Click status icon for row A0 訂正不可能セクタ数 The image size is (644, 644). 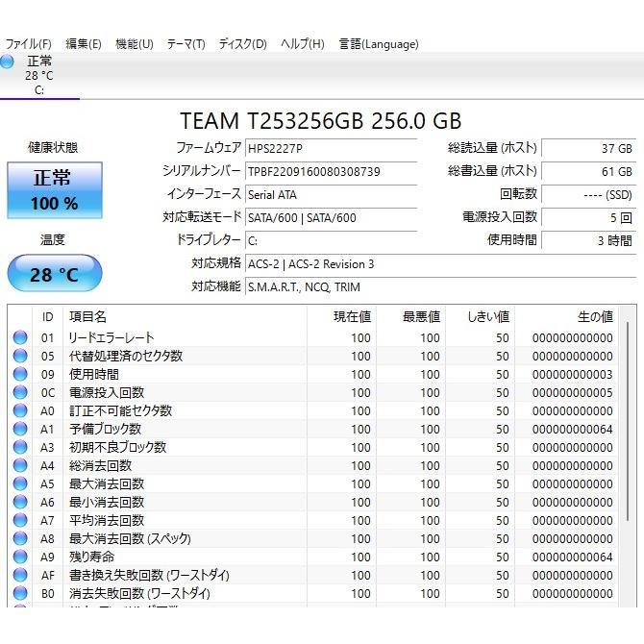click(x=20, y=410)
